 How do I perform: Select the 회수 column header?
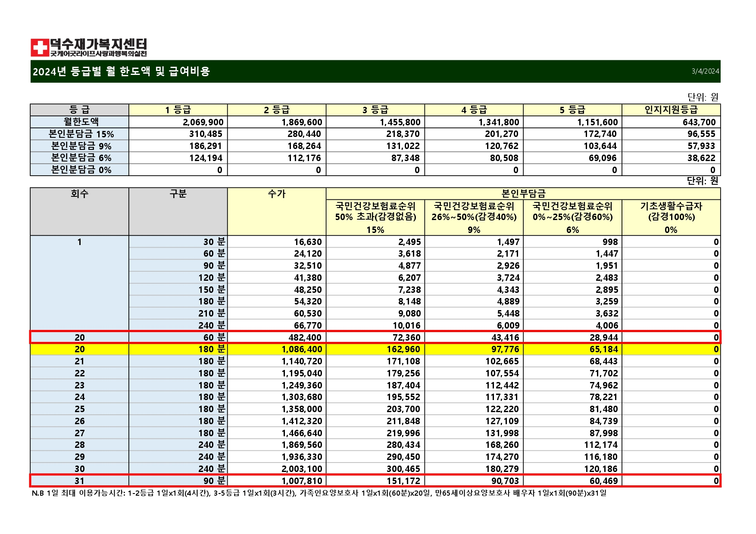[79, 194]
